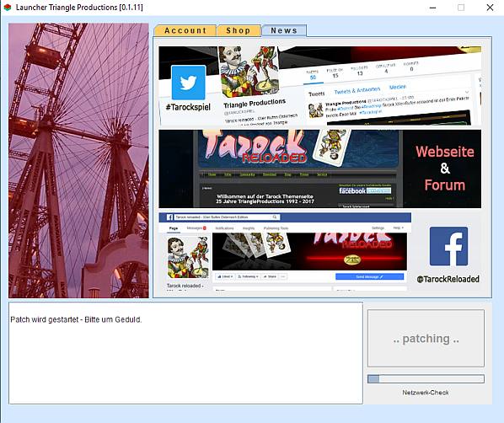
Task: Open the #Tarockspiel hashtag link
Action: 188,107
